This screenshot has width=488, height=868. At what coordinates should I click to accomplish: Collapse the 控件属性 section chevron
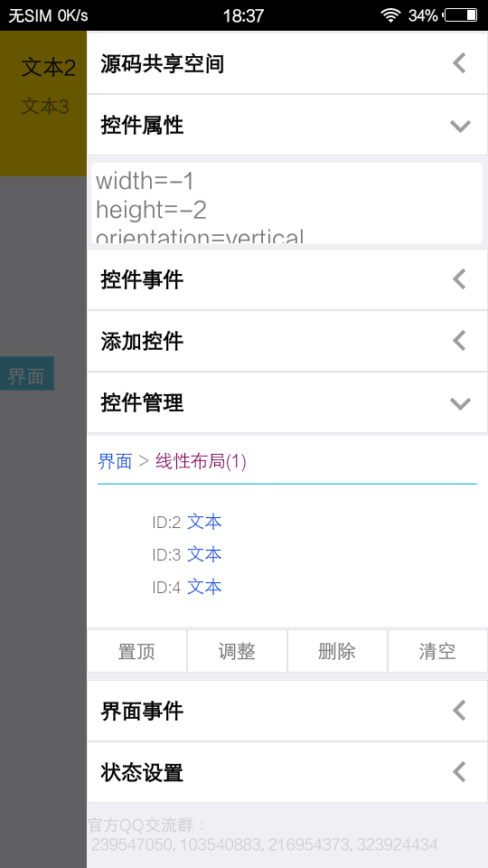point(460,126)
